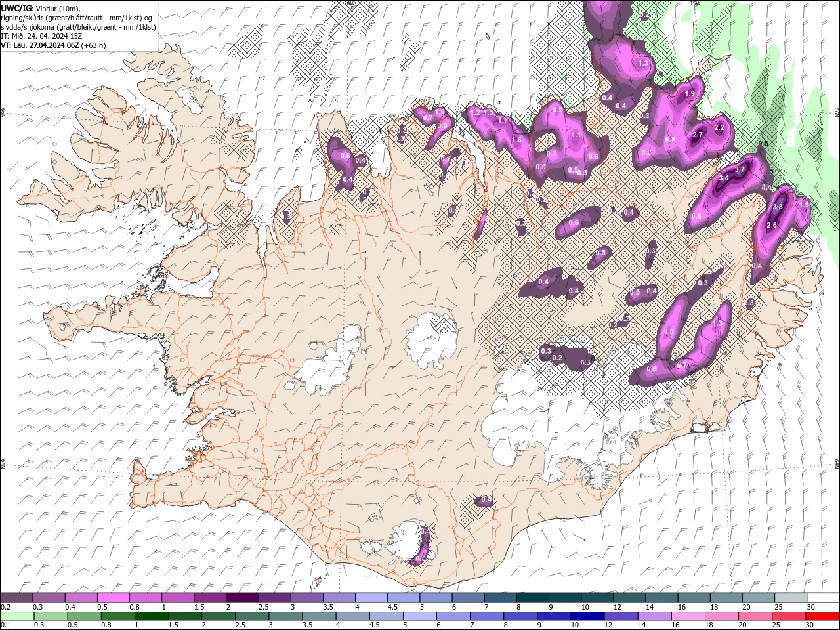Select the violet 12 swatch in the lower legend
This screenshot has width=840, height=630.
620,616
